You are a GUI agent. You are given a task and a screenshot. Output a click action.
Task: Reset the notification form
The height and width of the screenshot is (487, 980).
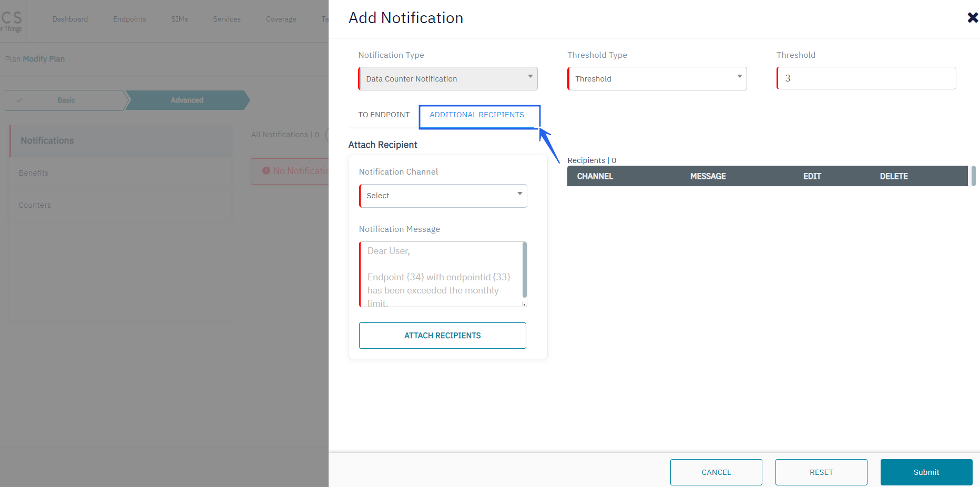[x=821, y=472]
